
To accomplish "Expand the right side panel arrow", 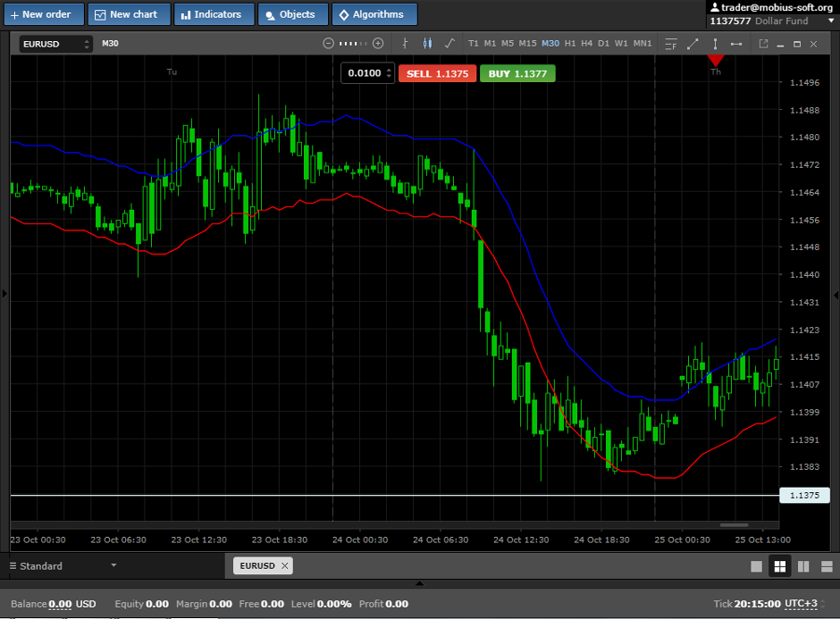I will tap(836, 295).
